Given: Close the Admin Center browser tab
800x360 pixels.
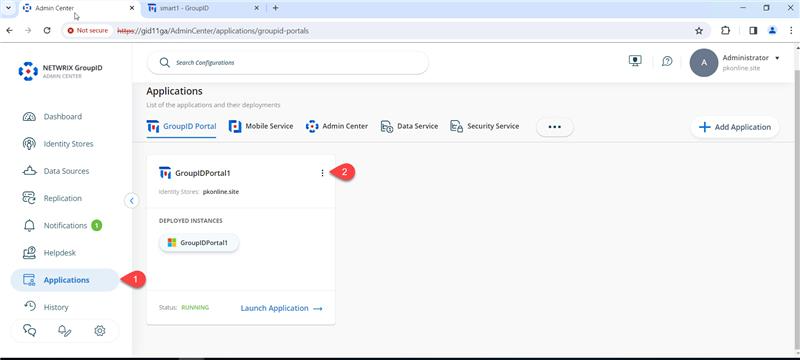Looking at the screenshot, I should (x=132, y=8).
